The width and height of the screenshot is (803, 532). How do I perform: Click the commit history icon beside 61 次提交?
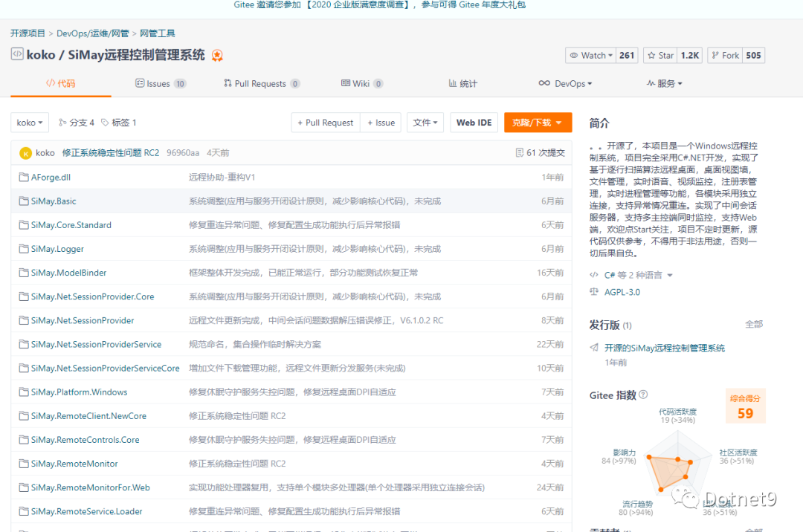coord(519,152)
